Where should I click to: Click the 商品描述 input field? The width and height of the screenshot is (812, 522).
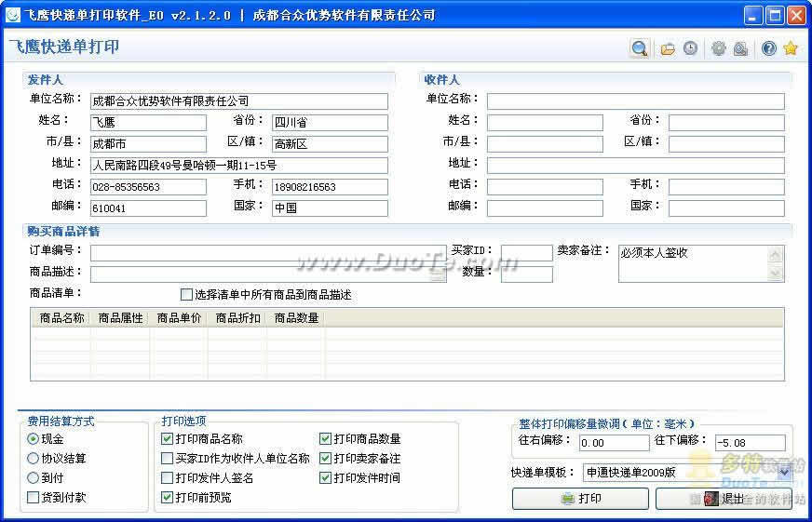click(x=268, y=274)
